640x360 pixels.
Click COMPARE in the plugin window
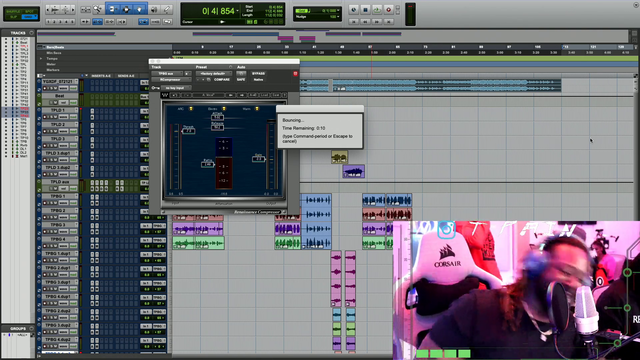click(222, 80)
